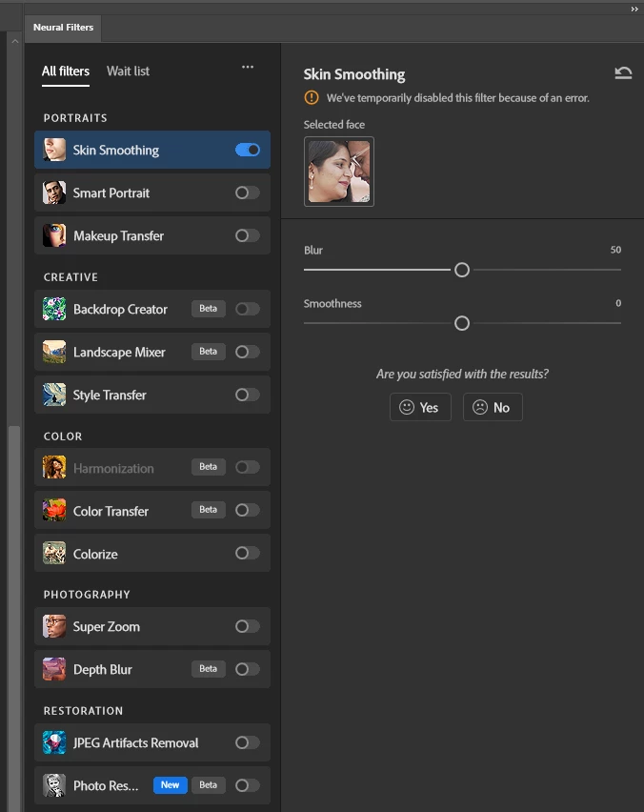Click the Colorize filter thumbnail icon

[54, 553]
